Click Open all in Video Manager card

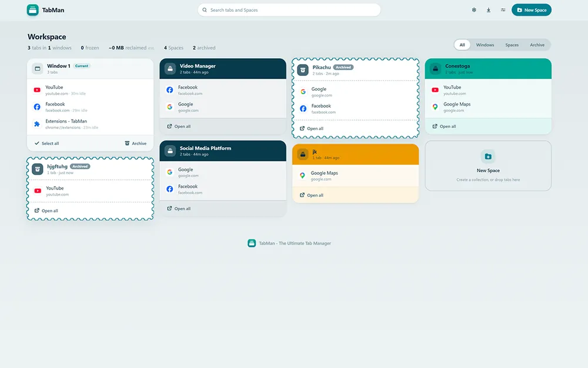[179, 127]
